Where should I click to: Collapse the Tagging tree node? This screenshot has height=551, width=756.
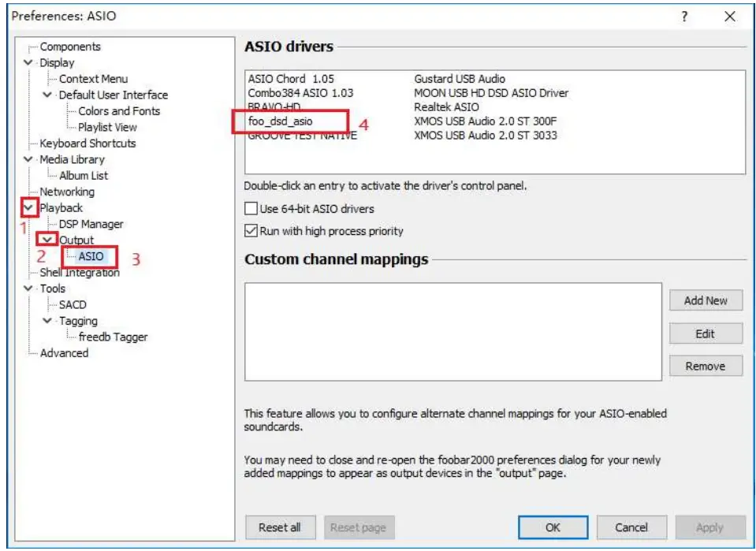[x=49, y=321]
